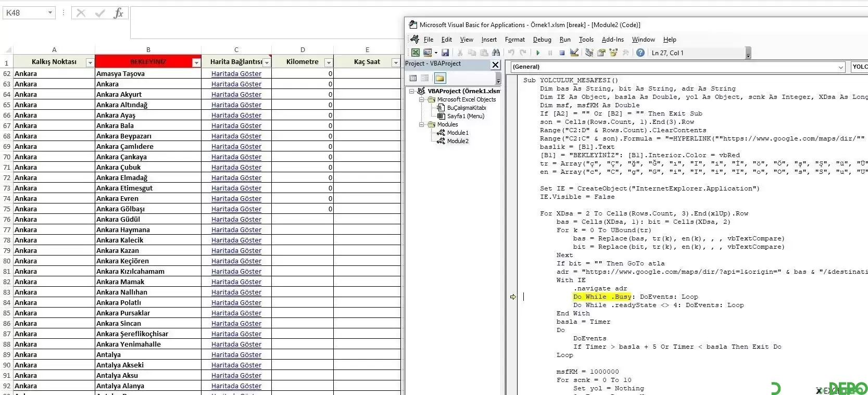Open VBA Help with the question mark icon

(x=640, y=53)
